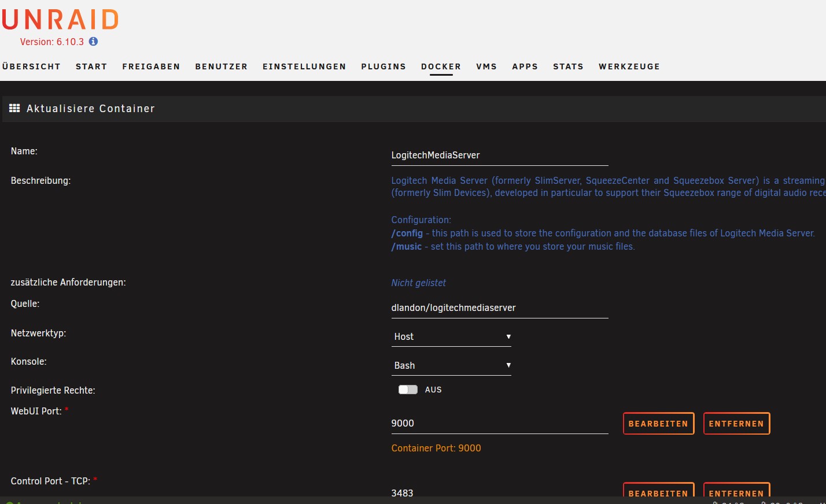This screenshot has height=504, width=826.
Task: Click Entfernen for Control Port TCP
Action: (736, 490)
